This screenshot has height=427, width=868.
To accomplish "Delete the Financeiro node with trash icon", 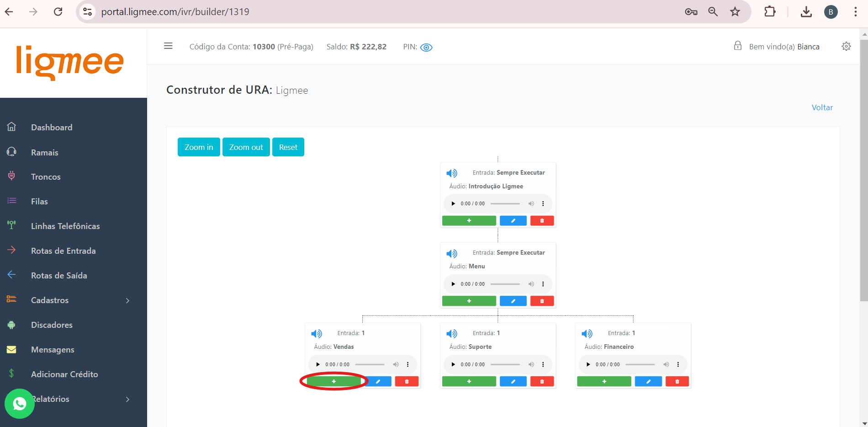I will coord(677,381).
